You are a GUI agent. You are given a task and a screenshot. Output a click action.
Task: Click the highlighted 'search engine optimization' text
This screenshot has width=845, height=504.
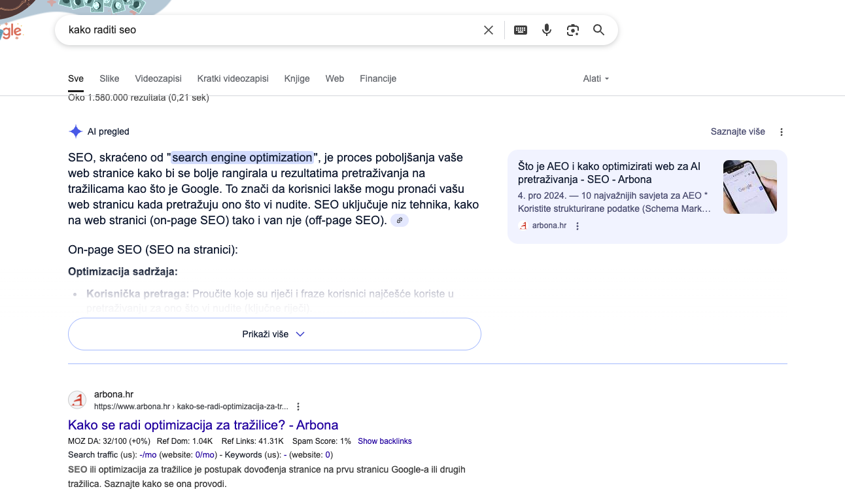(x=242, y=158)
